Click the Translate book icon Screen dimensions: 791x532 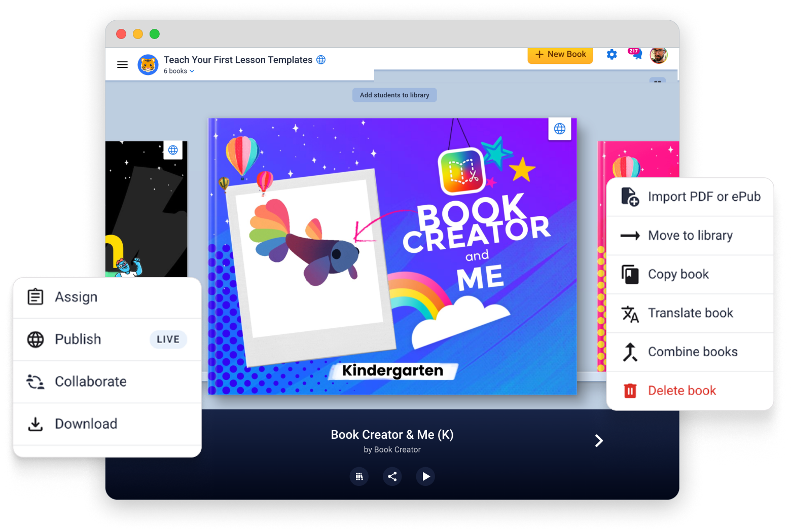630,314
